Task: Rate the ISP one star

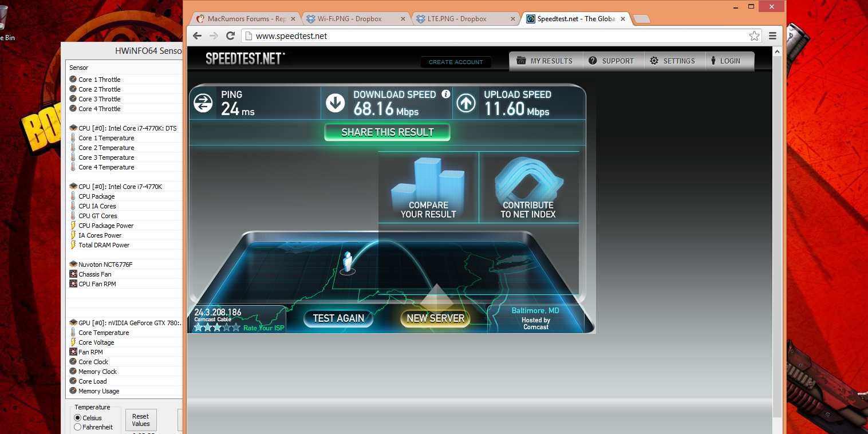Action: coord(199,328)
